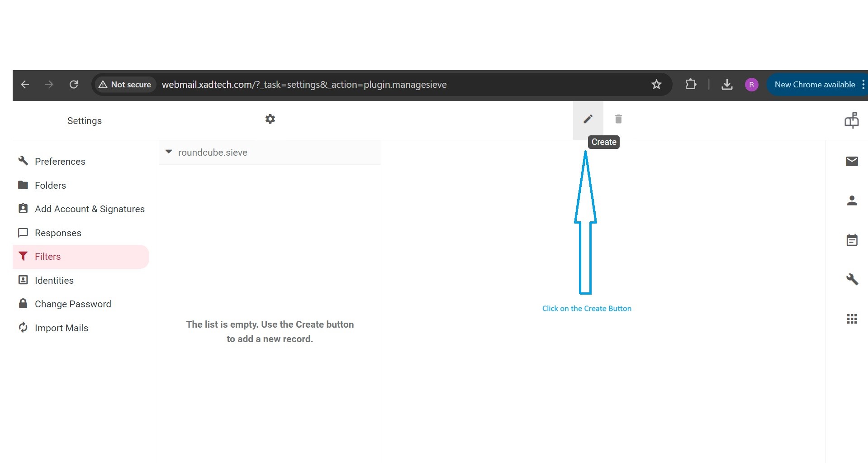The height and width of the screenshot is (463, 868).
Task: Click the browser address bar URL
Action: pos(304,85)
